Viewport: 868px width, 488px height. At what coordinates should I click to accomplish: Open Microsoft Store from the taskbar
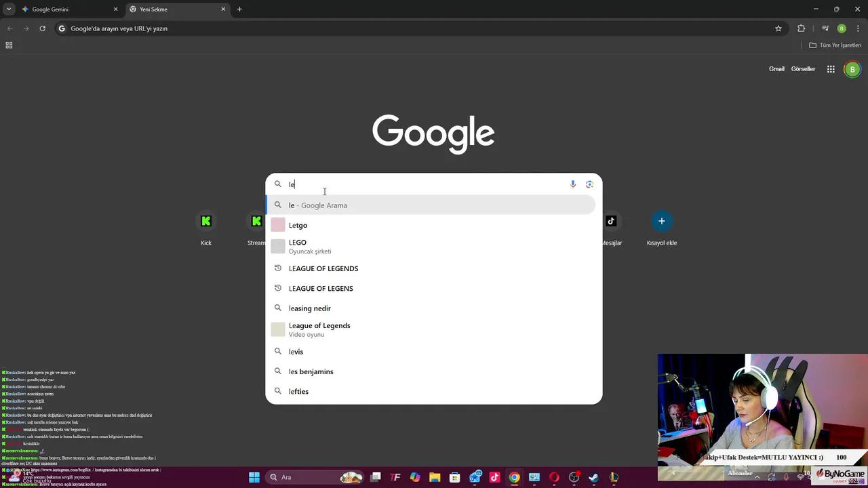click(x=454, y=477)
